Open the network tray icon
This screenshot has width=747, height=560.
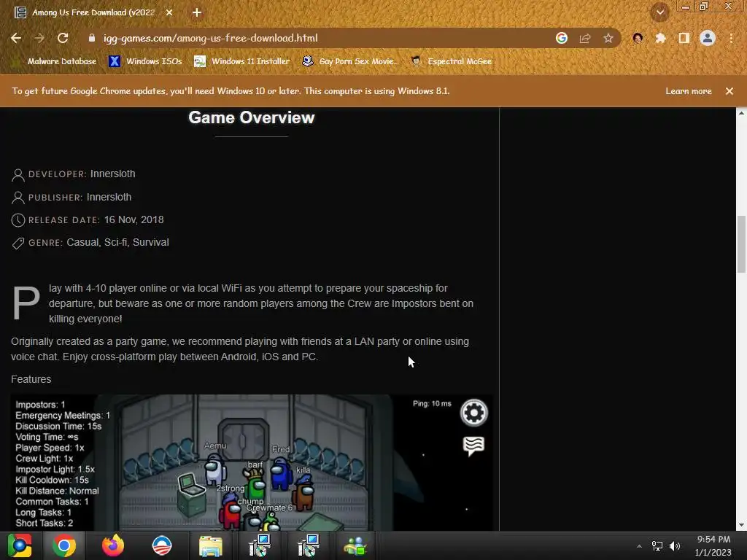coord(657,546)
